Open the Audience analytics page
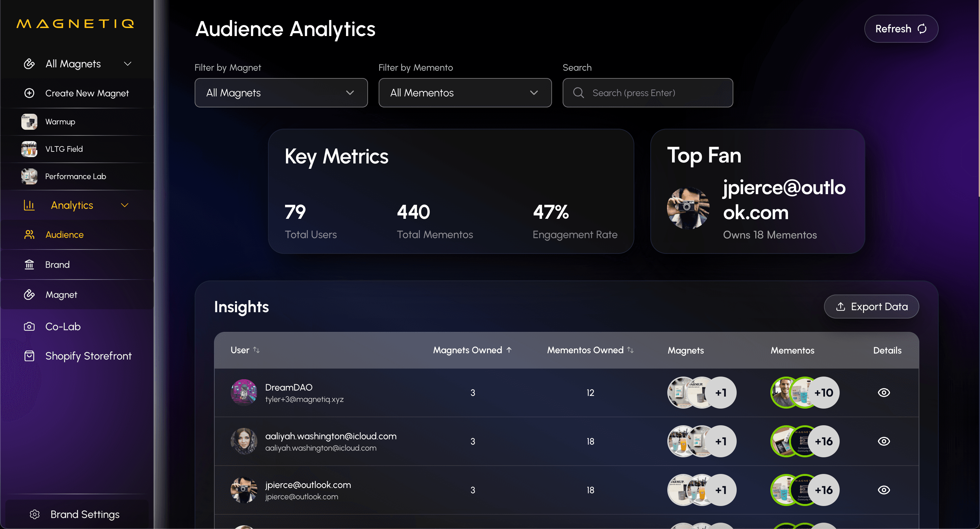 pos(77,235)
